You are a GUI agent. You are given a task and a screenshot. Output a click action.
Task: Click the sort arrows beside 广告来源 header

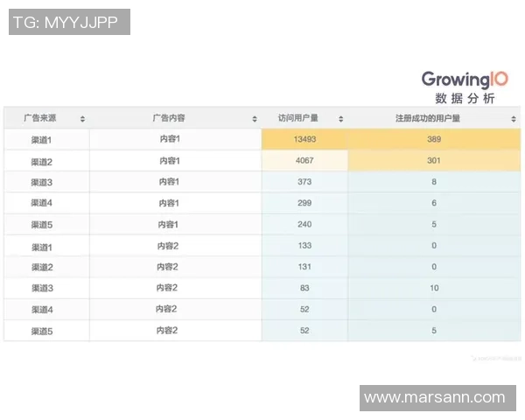point(82,119)
